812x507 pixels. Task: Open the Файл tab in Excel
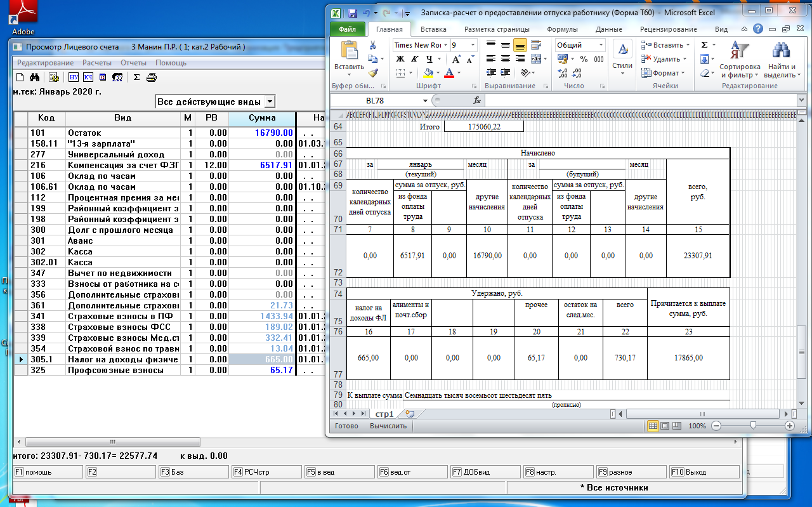pyautogui.click(x=347, y=29)
